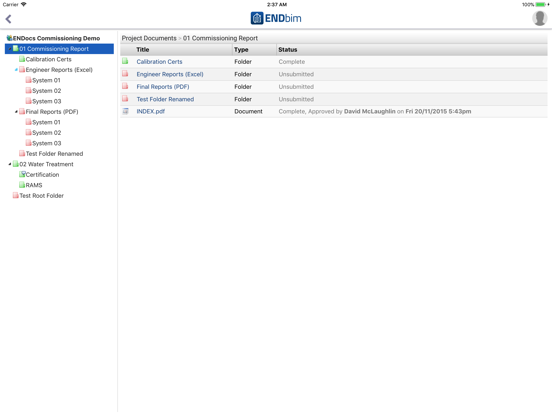Select System 01 under Engineer Reports (Excel)
552x414 pixels.
pyautogui.click(x=46, y=80)
